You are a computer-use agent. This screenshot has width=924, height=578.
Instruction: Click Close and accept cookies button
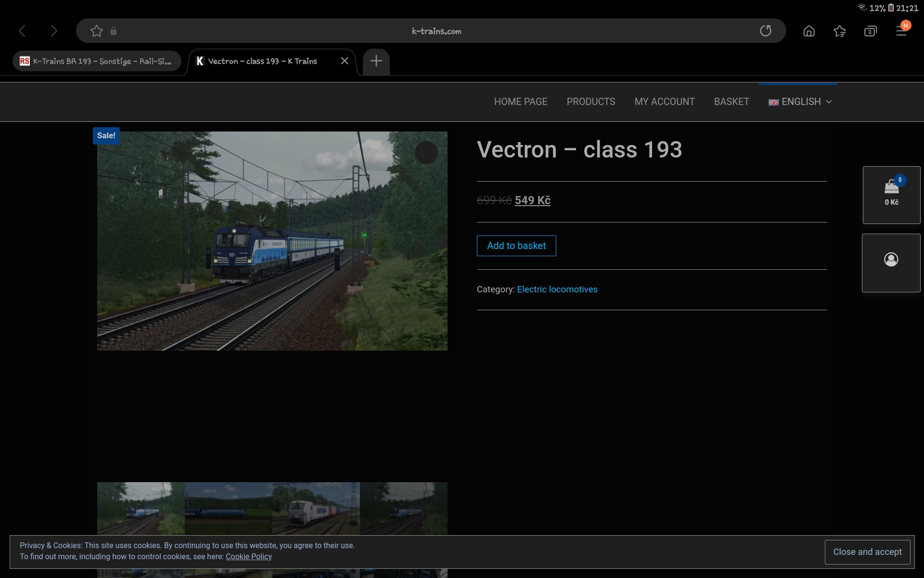(x=867, y=552)
